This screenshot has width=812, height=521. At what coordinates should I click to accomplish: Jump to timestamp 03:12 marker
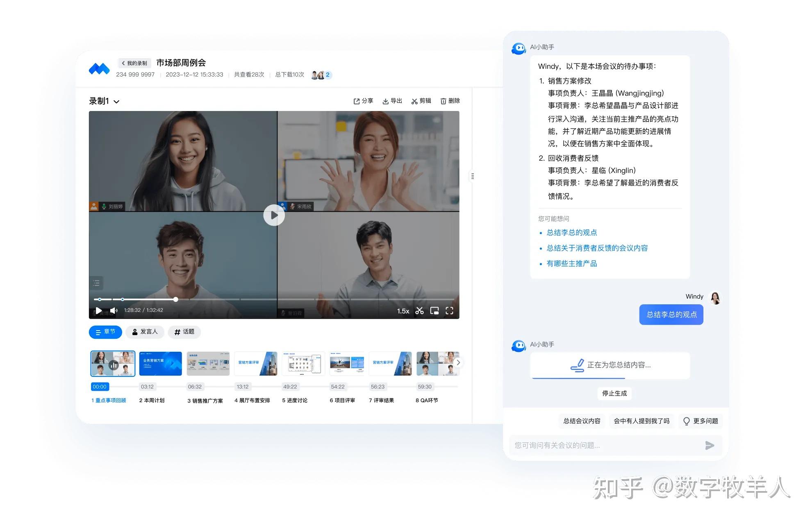(147, 387)
